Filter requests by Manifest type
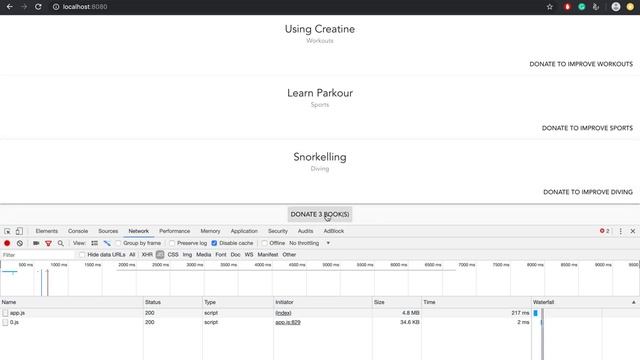 point(268,255)
